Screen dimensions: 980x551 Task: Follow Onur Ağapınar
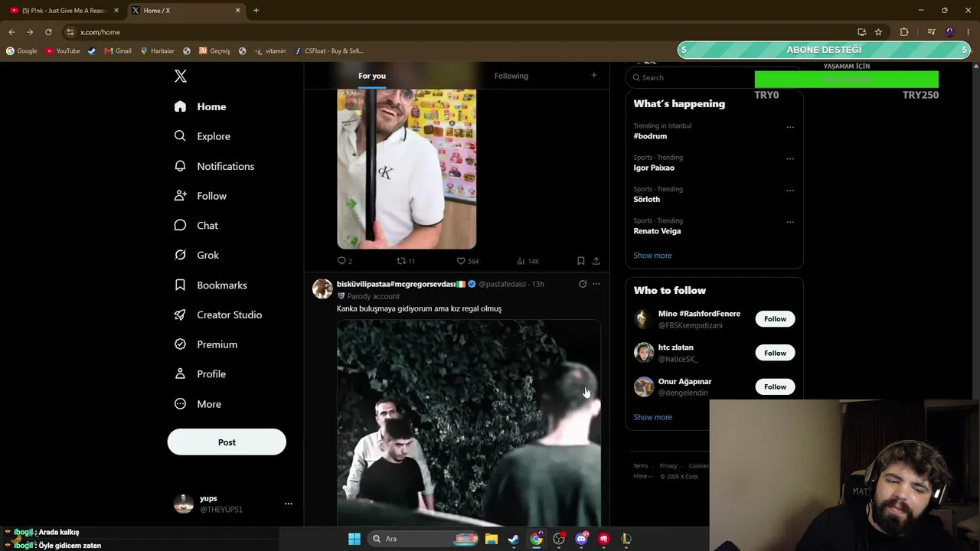(x=775, y=386)
